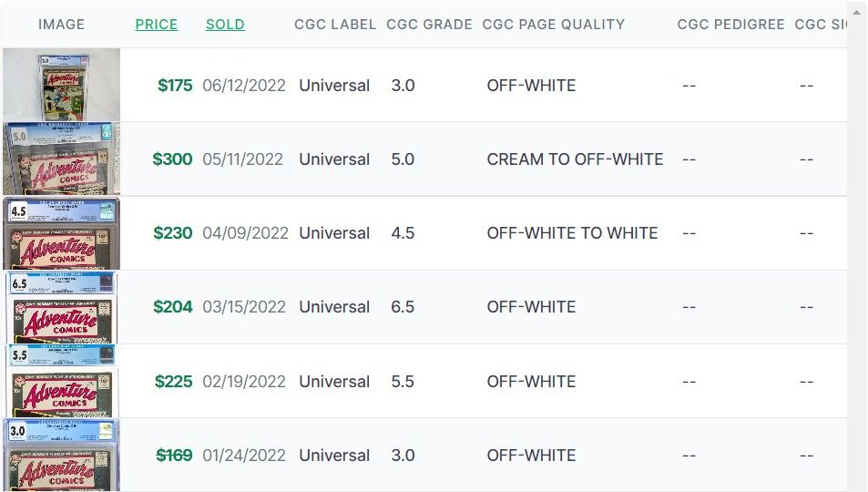Sort table by PRICE column
Viewport: 868px width, 492px height.
[x=156, y=25]
